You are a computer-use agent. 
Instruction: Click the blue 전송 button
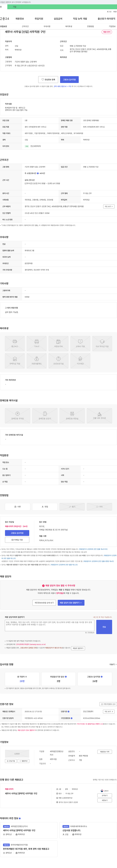[104, 627]
